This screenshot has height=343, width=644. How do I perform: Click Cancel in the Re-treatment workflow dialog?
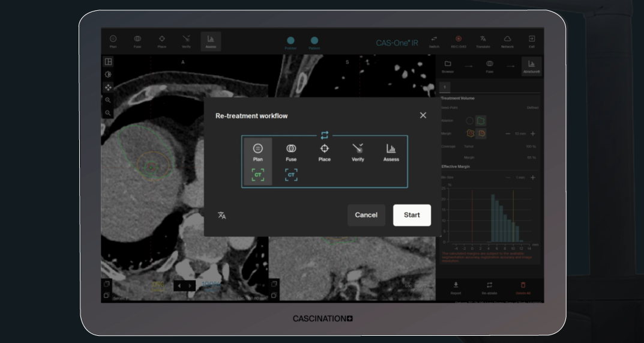[x=366, y=215]
